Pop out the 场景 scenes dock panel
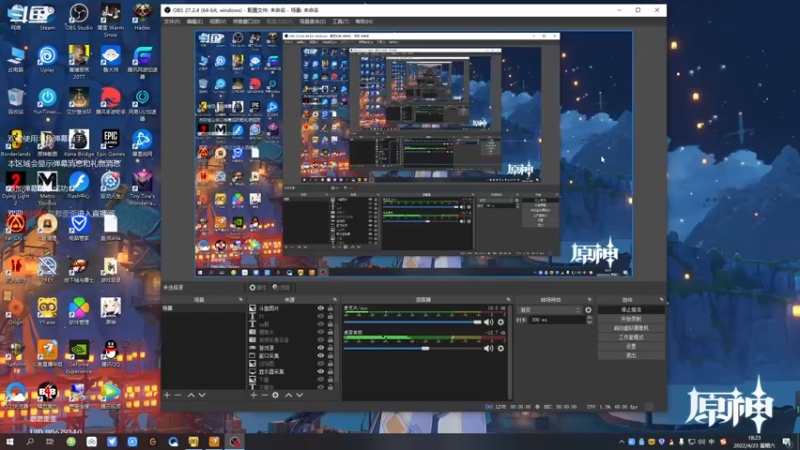The image size is (800, 450). click(x=241, y=299)
